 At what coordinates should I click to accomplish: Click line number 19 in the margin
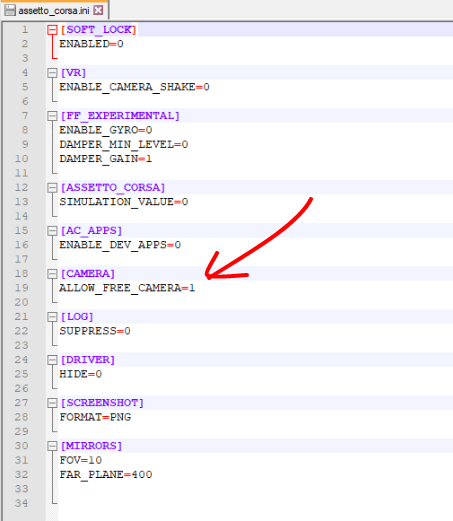tap(22, 288)
